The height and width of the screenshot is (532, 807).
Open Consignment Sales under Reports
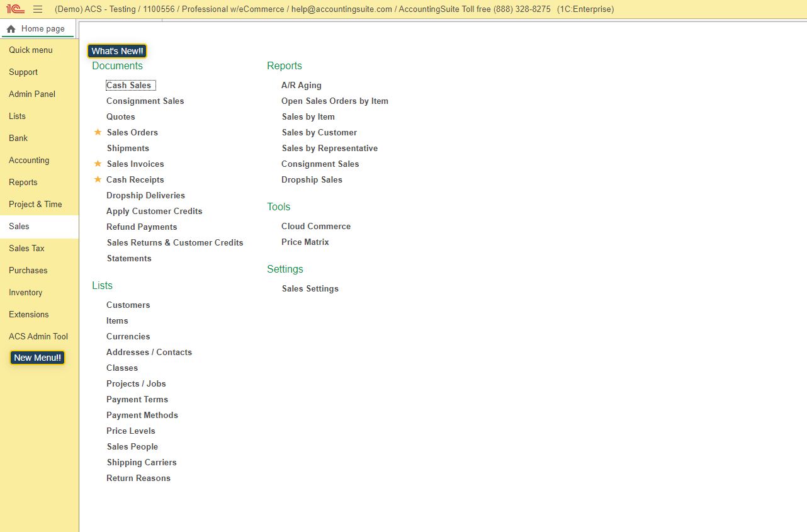pyautogui.click(x=320, y=164)
